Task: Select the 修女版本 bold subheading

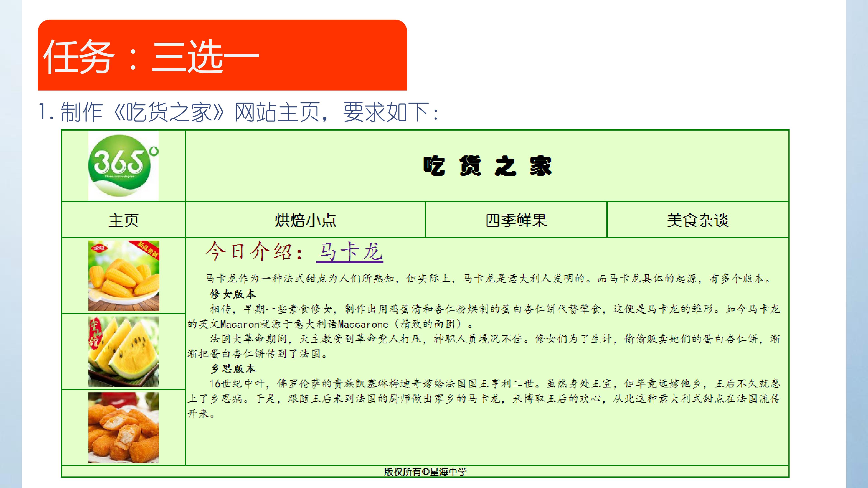Action: click(x=233, y=294)
